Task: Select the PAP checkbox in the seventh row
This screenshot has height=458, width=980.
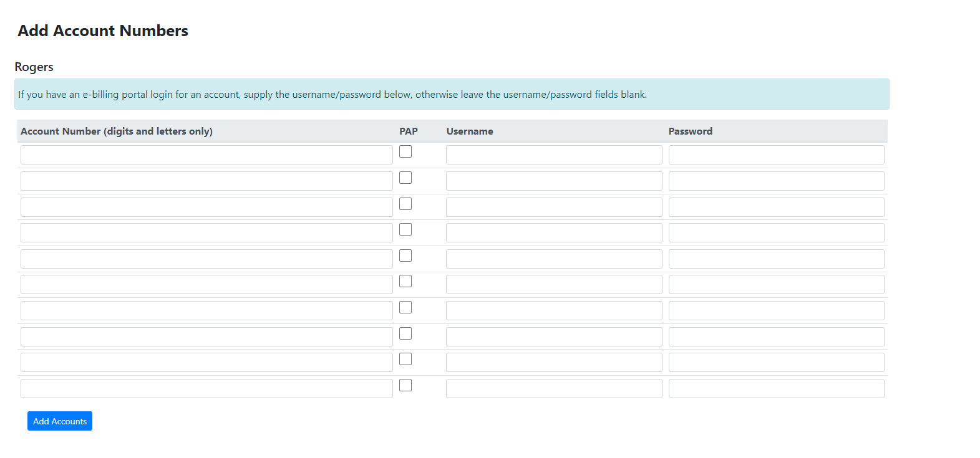Action: 405,307
